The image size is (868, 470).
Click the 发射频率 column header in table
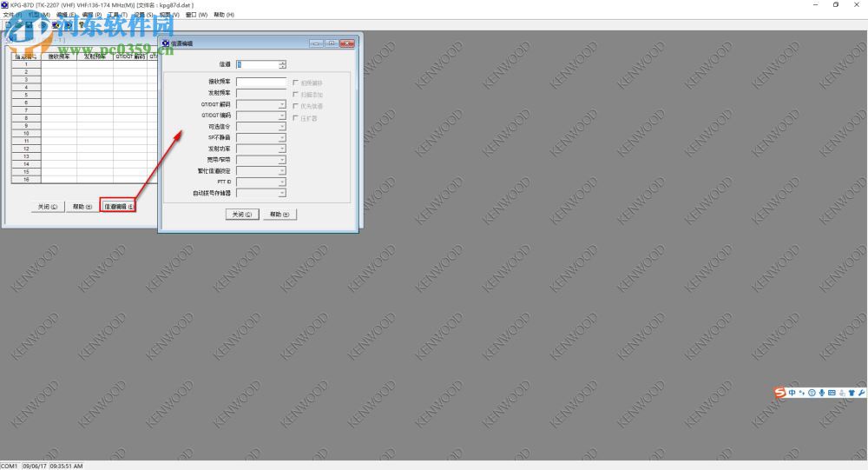coord(95,56)
